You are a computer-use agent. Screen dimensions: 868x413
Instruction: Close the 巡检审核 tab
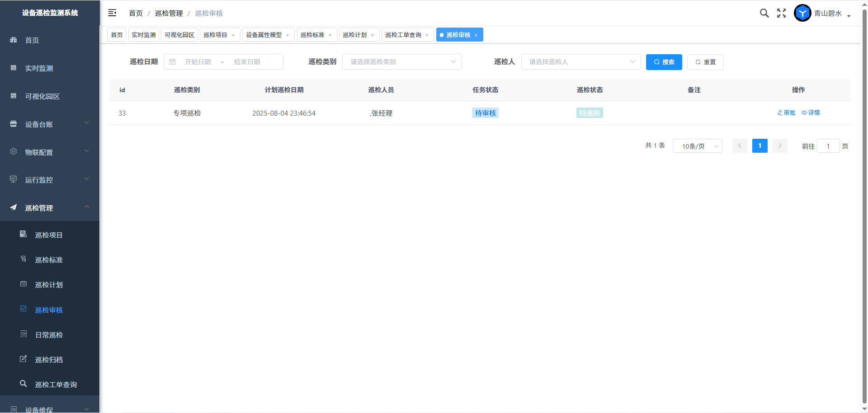pos(476,35)
